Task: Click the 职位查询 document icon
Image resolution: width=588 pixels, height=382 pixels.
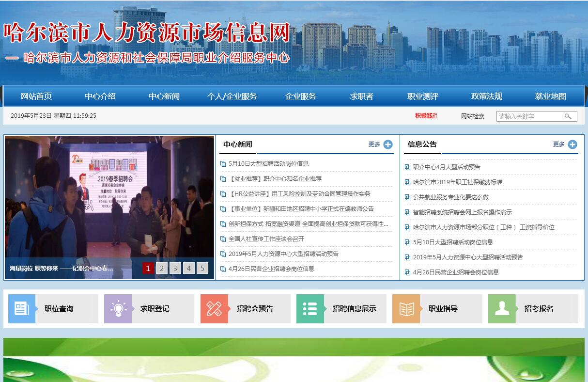Action: coord(22,309)
